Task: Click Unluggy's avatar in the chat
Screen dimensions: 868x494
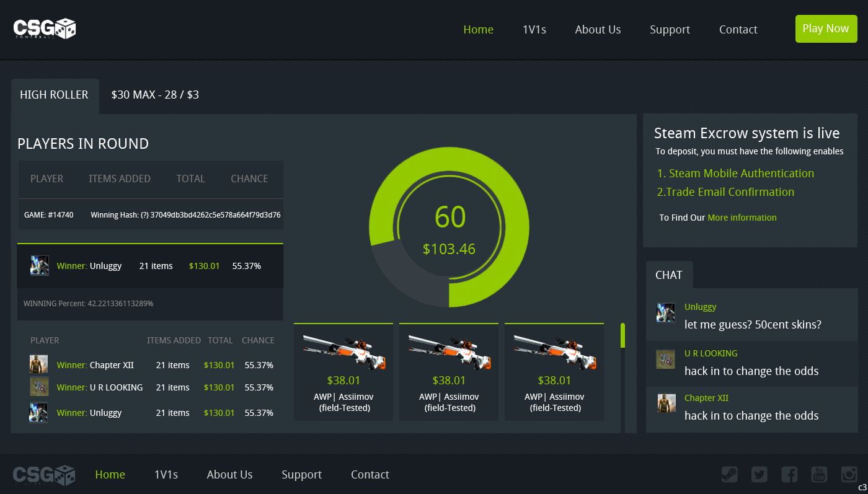Action: point(666,312)
